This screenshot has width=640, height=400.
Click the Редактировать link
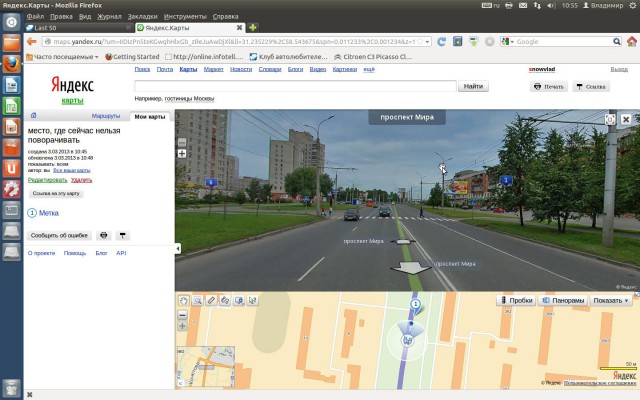coord(47,180)
